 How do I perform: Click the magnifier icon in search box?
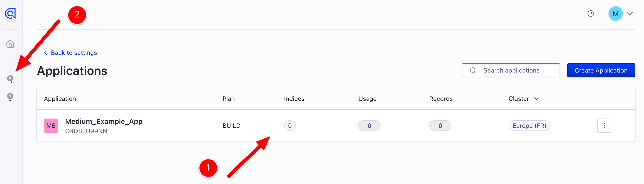[x=473, y=71]
